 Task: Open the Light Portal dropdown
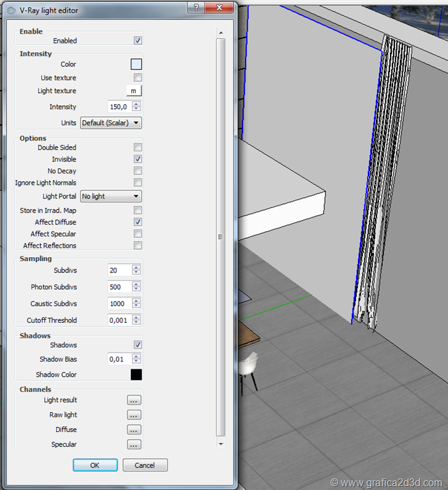click(x=110, y=197)
